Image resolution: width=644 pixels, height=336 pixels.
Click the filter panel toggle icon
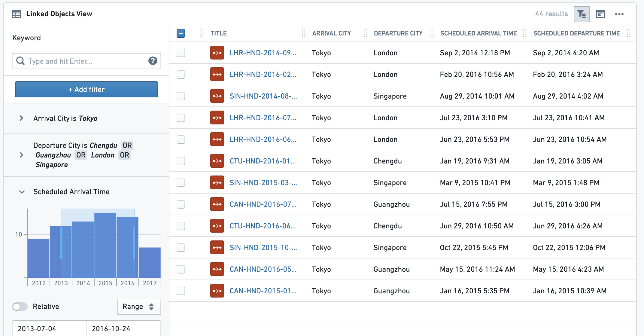coord(582,14)
